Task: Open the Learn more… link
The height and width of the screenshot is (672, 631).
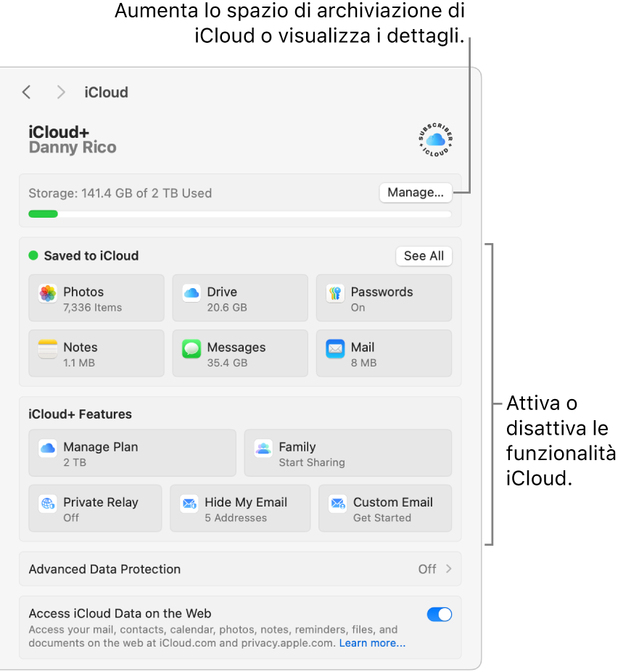Action: click(x=372, y=643)
